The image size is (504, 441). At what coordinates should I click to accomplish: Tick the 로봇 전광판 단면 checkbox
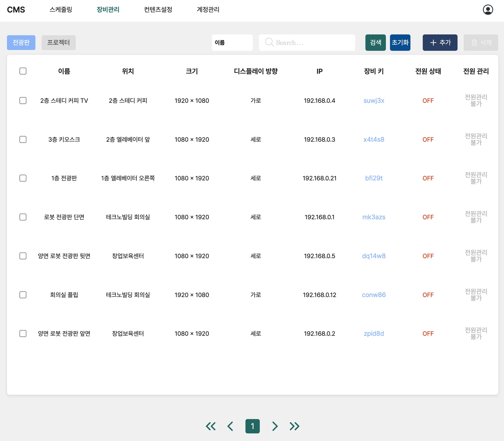coord(23,217)
